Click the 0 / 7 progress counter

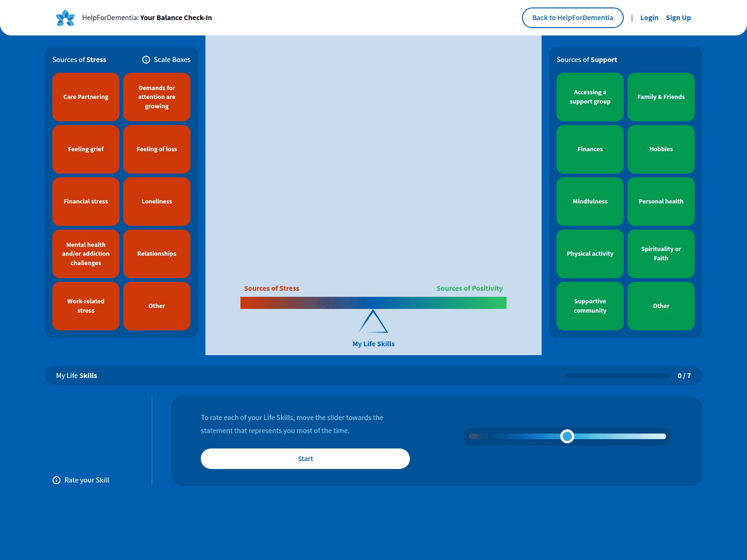click(x=684, y=376)
